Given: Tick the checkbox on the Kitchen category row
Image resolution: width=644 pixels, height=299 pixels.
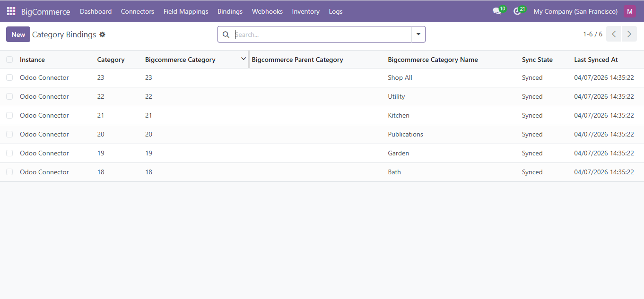Looking at the screenshot, I should tap(9, 115).
